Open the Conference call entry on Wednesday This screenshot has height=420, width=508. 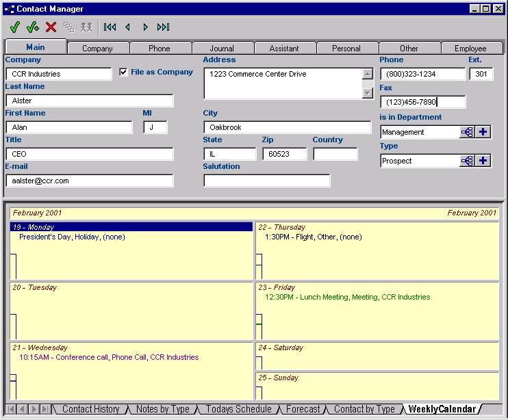point(109,357)
